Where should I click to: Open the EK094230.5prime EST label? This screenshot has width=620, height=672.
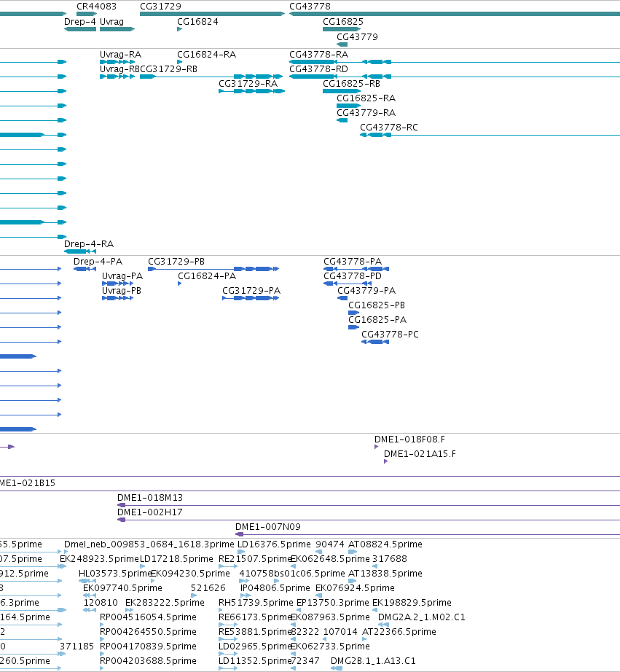(x=191, y=574)
